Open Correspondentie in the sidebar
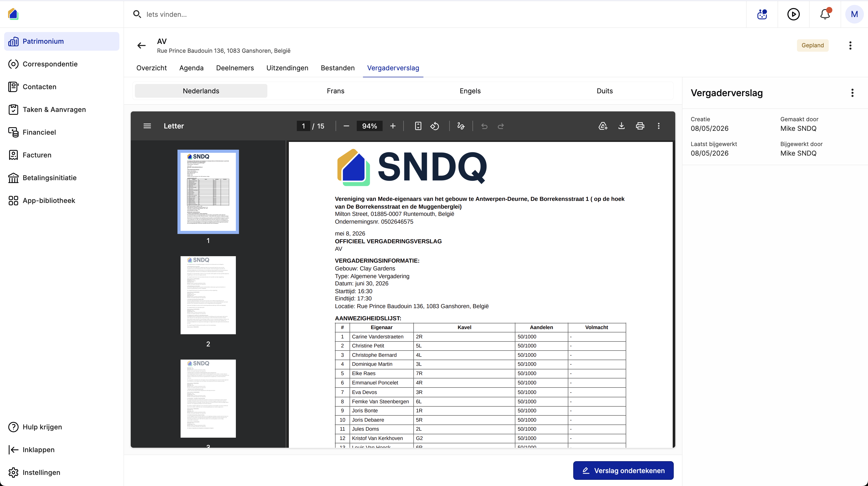This screenshot has height=486, width=868. point(62,64)
